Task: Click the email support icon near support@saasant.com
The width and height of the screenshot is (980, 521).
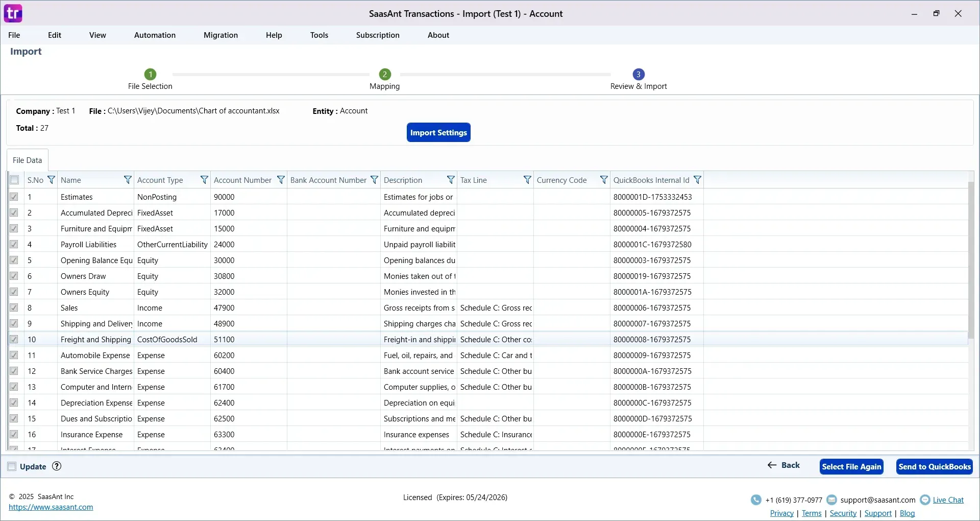Action: (x=832, y=500)
